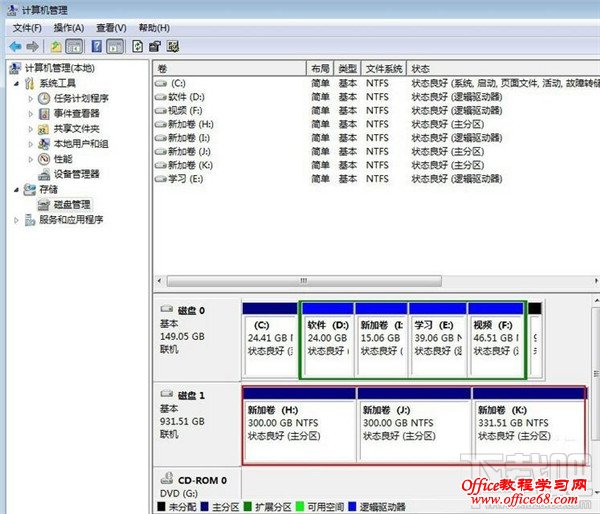Expand the Task Scheduler tree arrow
600x514 pixels.
click(x=31, y=99)
